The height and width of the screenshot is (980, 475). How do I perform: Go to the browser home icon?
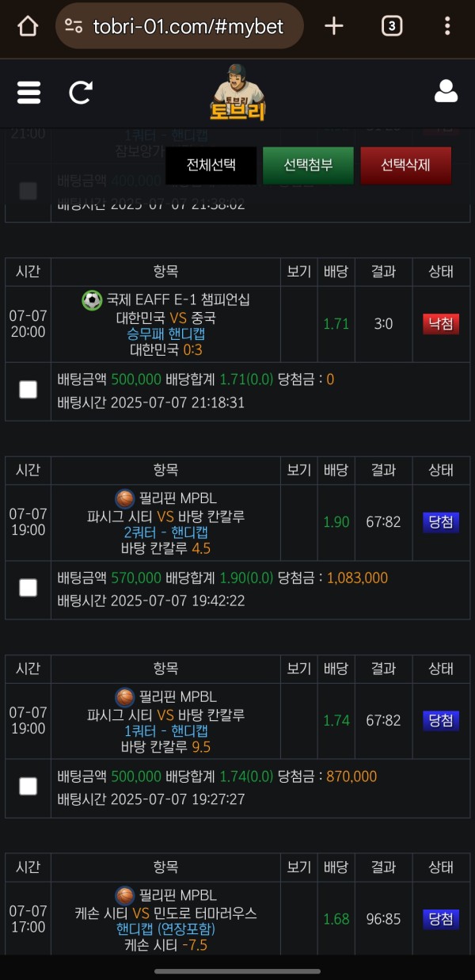coord(28,26)
